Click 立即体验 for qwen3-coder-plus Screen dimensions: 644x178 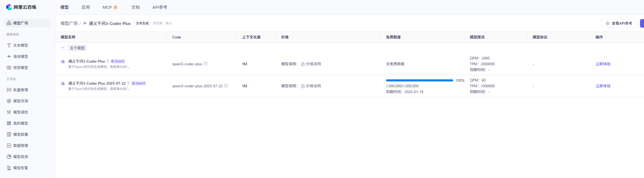[x=603, y=64]
